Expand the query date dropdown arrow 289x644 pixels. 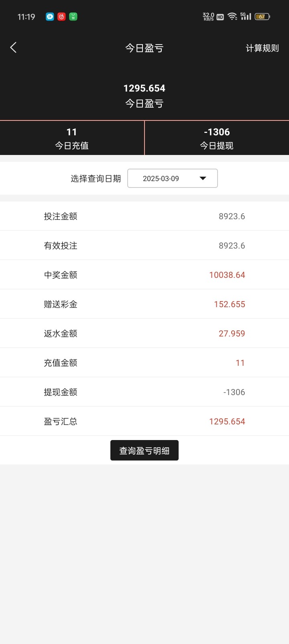point(203,178)
